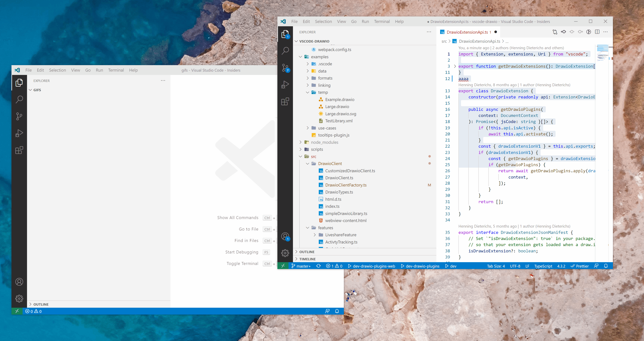Click Prettier in status bar
This screenshot has height=341, width=644.
click(x=579, y=266)
